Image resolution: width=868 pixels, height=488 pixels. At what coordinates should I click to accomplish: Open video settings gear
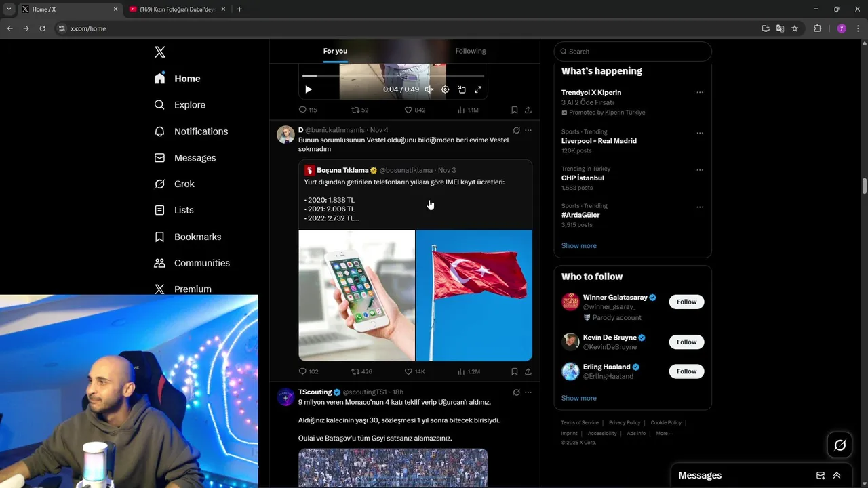coord(445,89)
